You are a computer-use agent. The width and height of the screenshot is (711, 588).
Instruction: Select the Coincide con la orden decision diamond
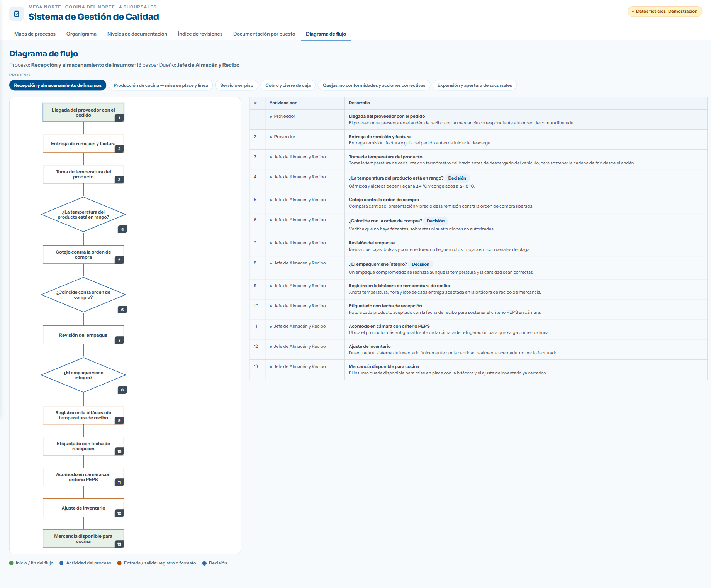(83, 295)
